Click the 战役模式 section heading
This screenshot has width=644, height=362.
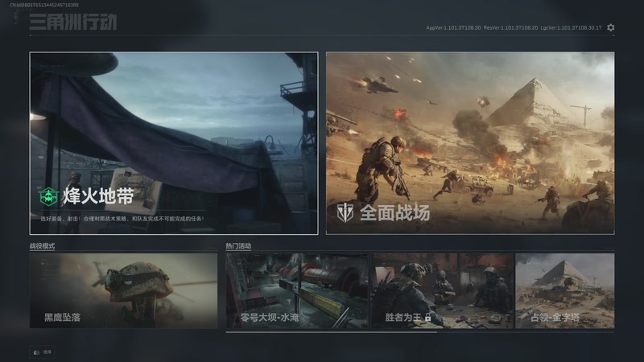(42, 246)
